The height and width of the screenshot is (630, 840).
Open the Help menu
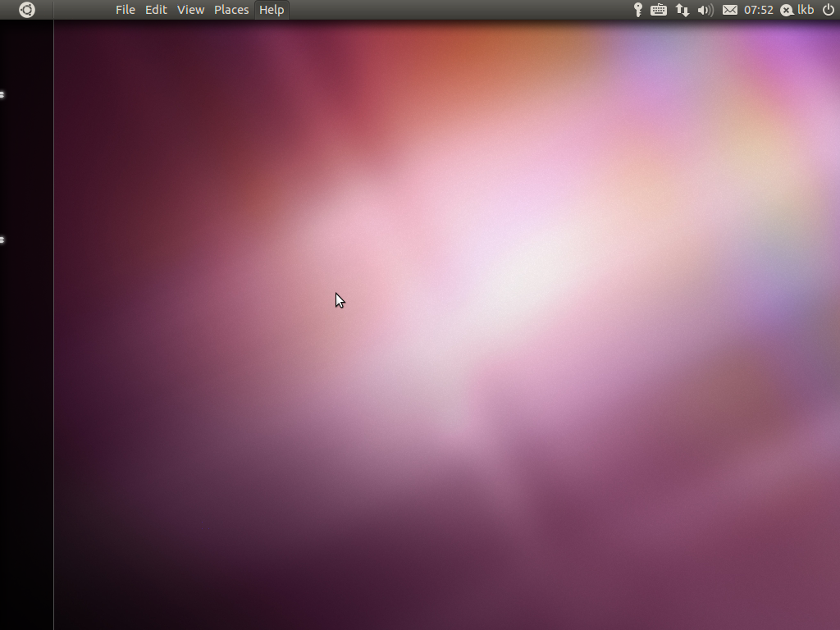272,10
